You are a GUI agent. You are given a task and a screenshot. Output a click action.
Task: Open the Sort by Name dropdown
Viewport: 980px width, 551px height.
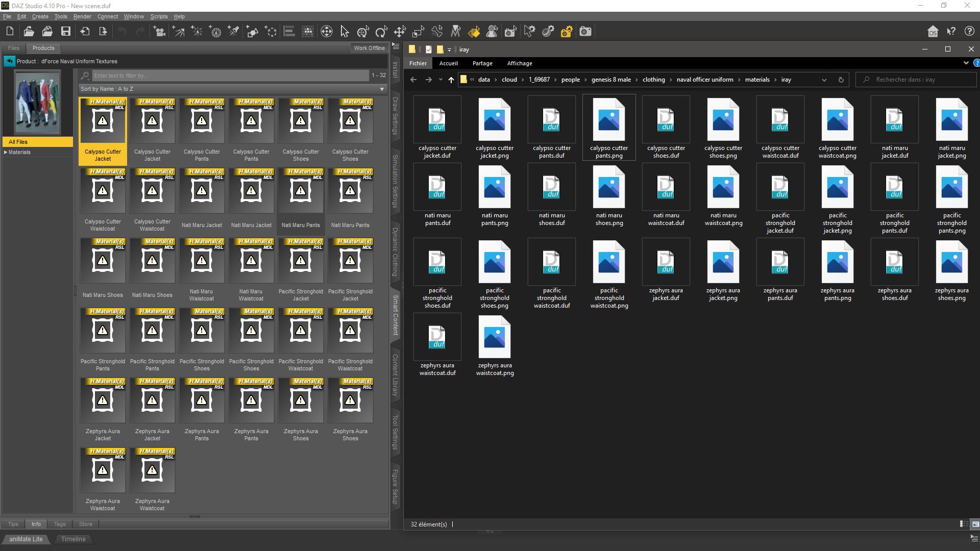tap(381, 89)
